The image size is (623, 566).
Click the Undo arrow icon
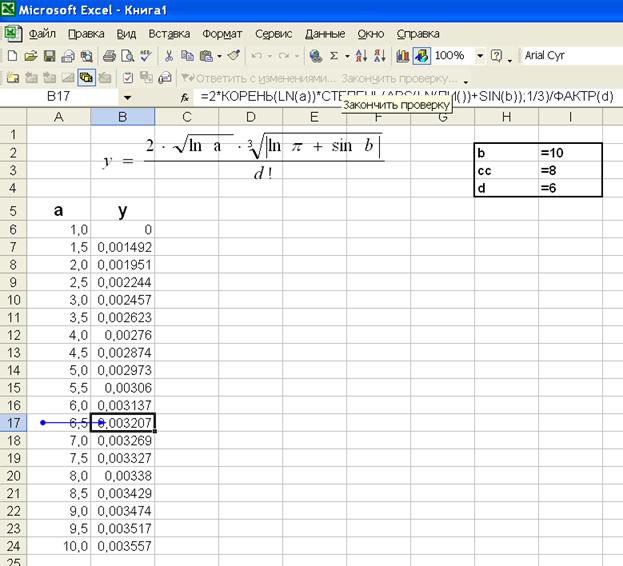tap(257, 56)
